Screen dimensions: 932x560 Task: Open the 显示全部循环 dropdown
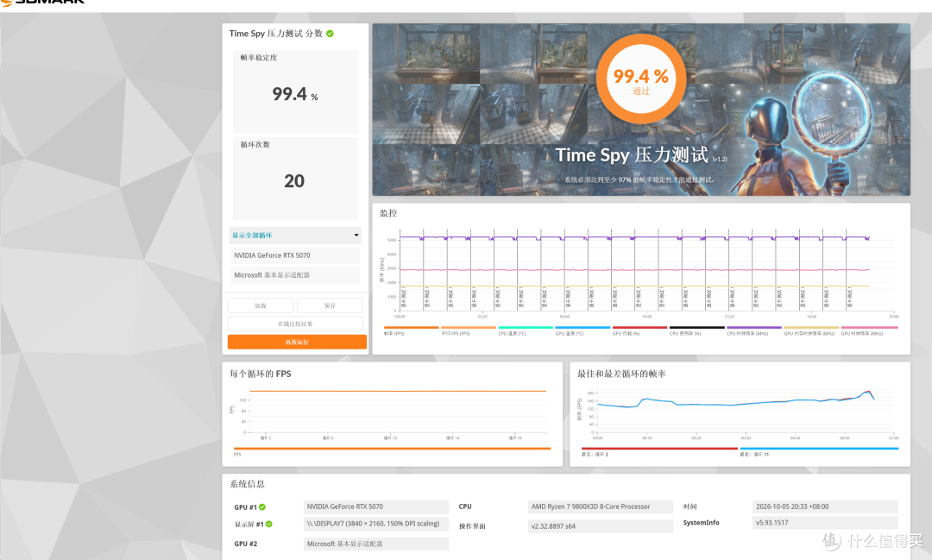pos(295,236)
